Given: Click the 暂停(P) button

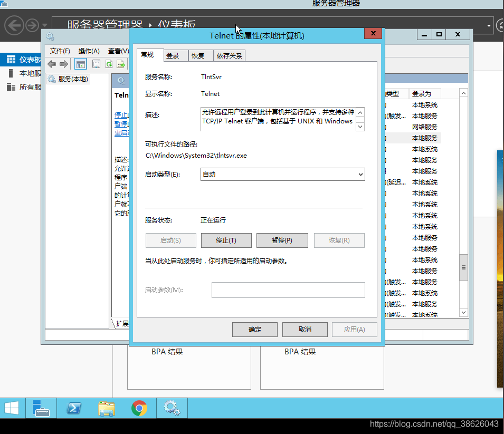Looking at the screenshot, I should click(282, 240).
